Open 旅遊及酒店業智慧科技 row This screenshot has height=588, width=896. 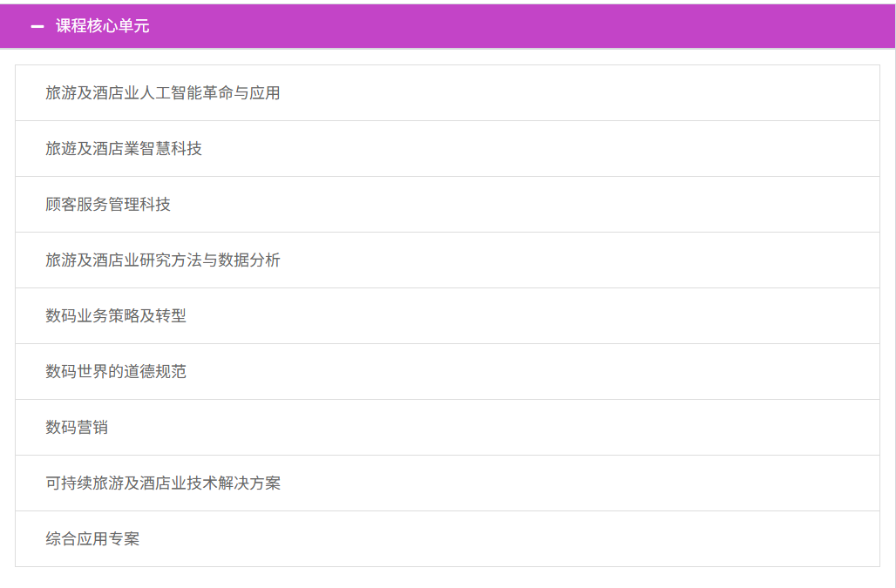pyautogui.click(x=447, y=148)
